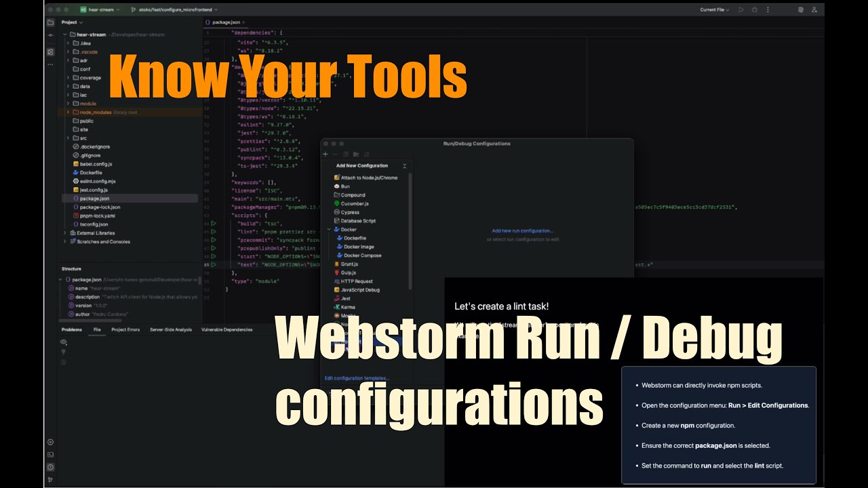Open the Project view dropdown

click(71, 22)
